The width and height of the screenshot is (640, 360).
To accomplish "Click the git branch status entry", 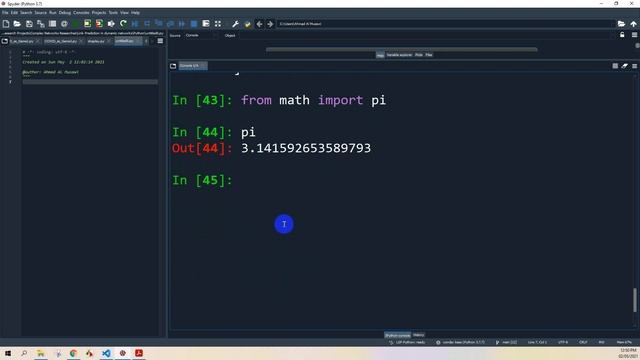I will coord(506,342).
